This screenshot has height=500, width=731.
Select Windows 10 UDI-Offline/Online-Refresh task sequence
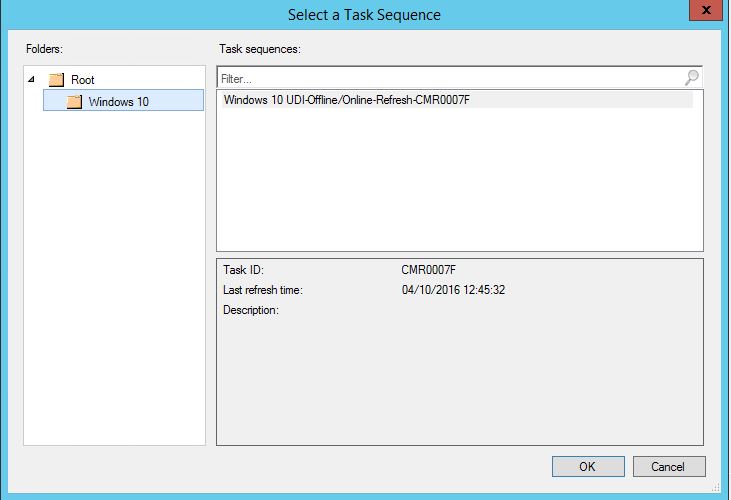pos(348,100)
